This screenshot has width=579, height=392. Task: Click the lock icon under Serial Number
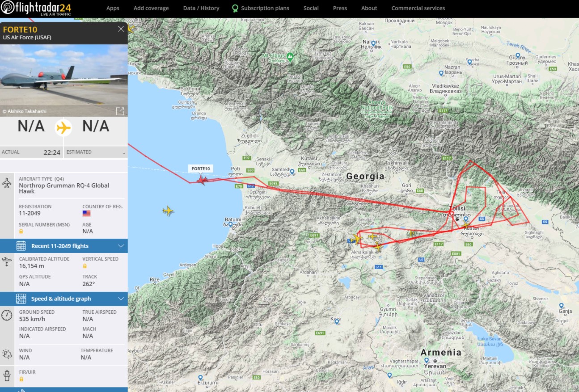pos(21,232)
